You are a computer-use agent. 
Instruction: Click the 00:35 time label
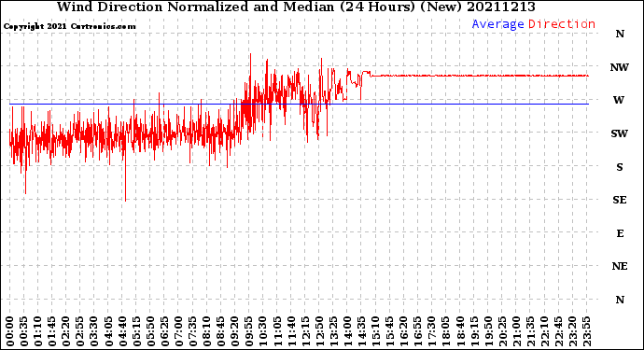click(24, 331)
